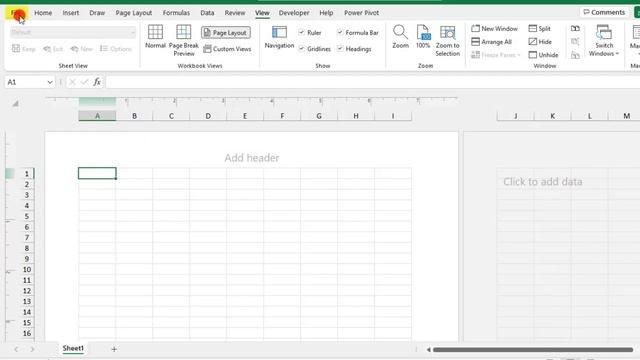Switch to Normal workbook view
The width and height of the screenshot is (640, 360).
pos(155,37)
